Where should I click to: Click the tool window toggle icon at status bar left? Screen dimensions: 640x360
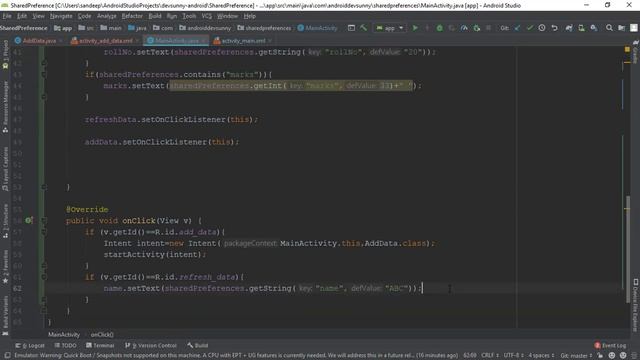(7, 356)
